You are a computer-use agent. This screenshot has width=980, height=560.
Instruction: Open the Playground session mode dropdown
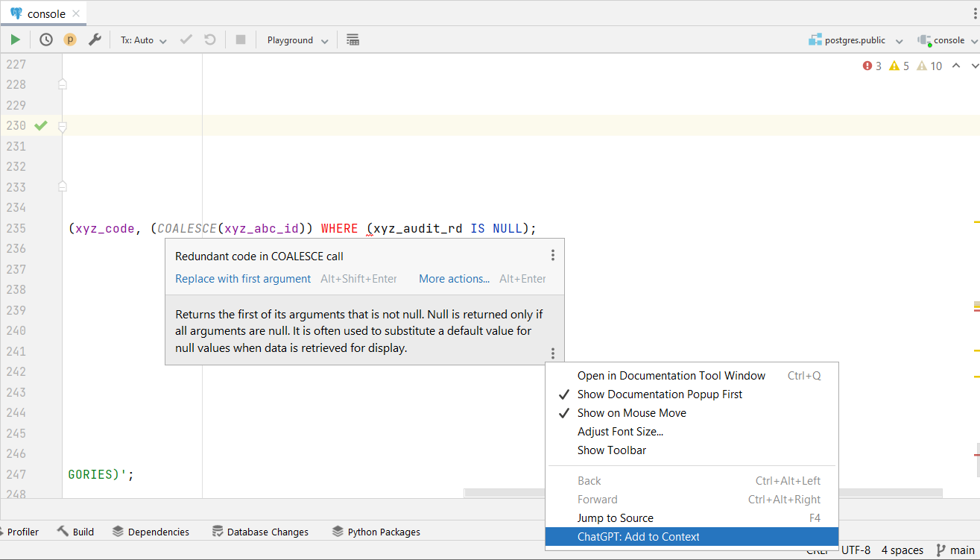[297, 40]
